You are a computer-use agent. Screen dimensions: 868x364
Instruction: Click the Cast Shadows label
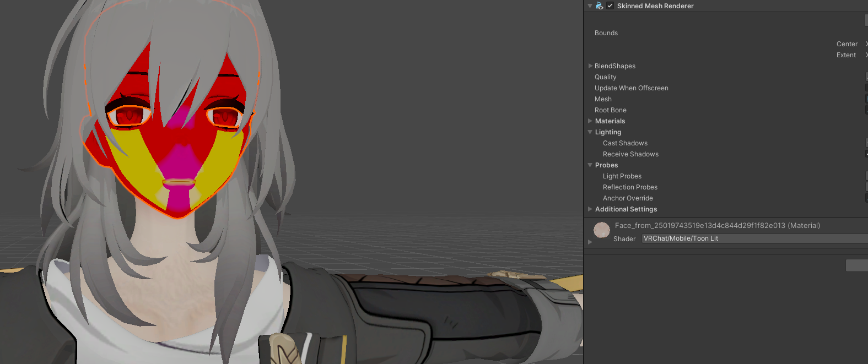pyautogui.click(x=625, y=143)
